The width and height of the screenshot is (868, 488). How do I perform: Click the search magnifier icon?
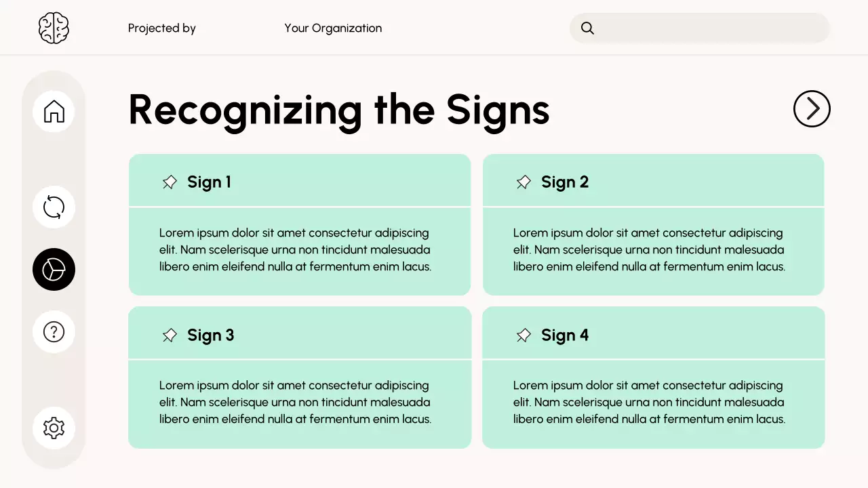click(x=588, y=28)
